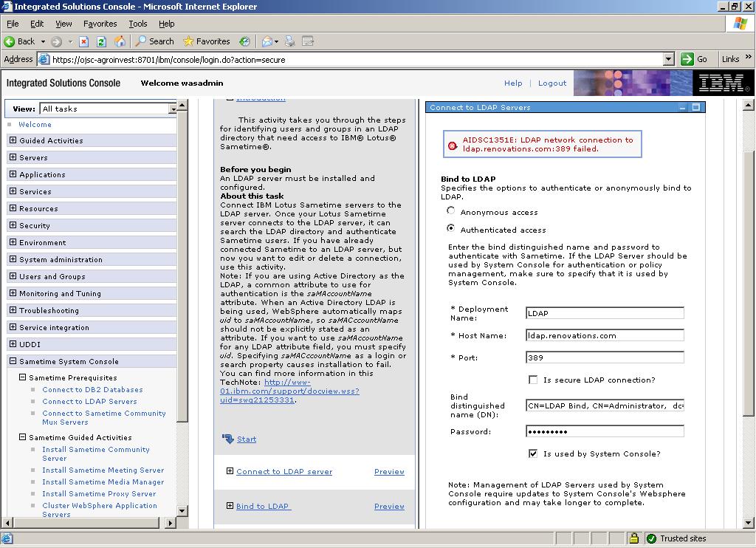Click the Trusted sites zone icon
Viewport: 756px width, 548px height.
click(651, 538)
